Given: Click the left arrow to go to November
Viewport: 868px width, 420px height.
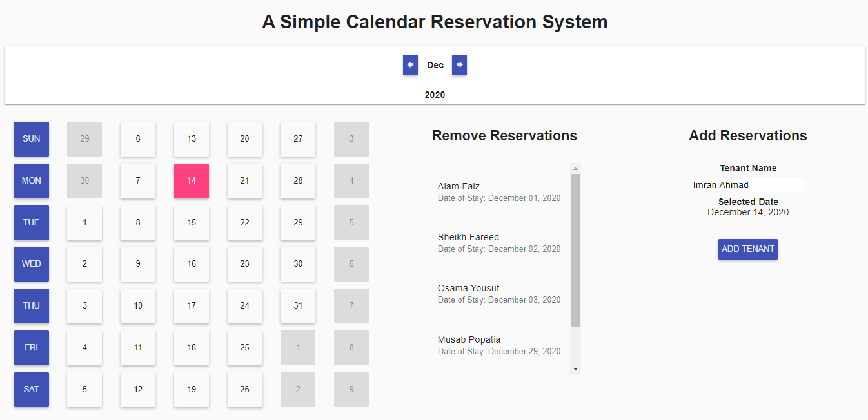Looking at the screenshot, I should click(410, 65).
